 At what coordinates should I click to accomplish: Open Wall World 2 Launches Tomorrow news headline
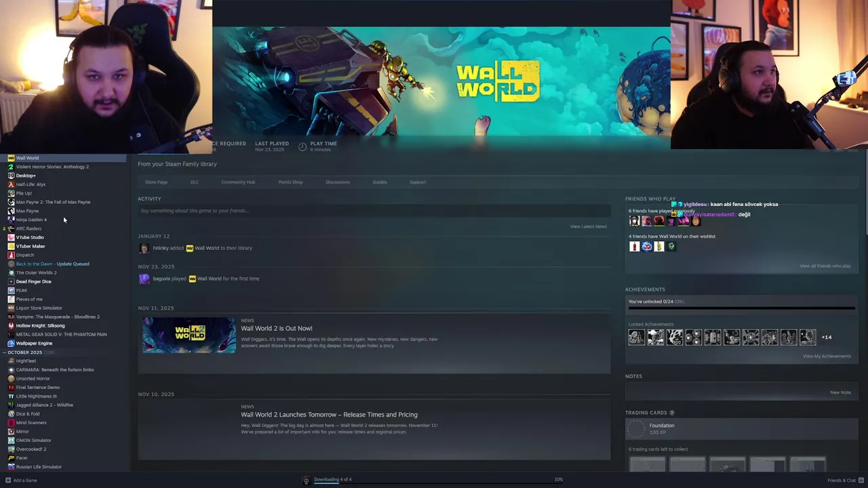[329, 414]
